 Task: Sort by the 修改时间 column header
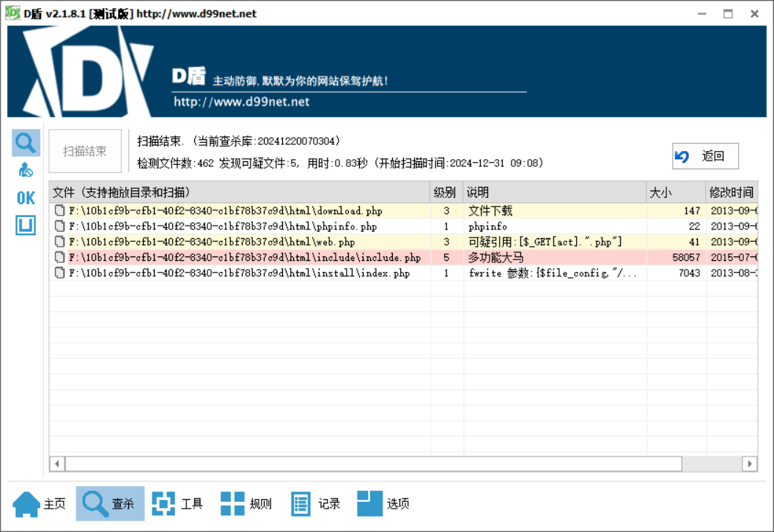pos(731,193)
